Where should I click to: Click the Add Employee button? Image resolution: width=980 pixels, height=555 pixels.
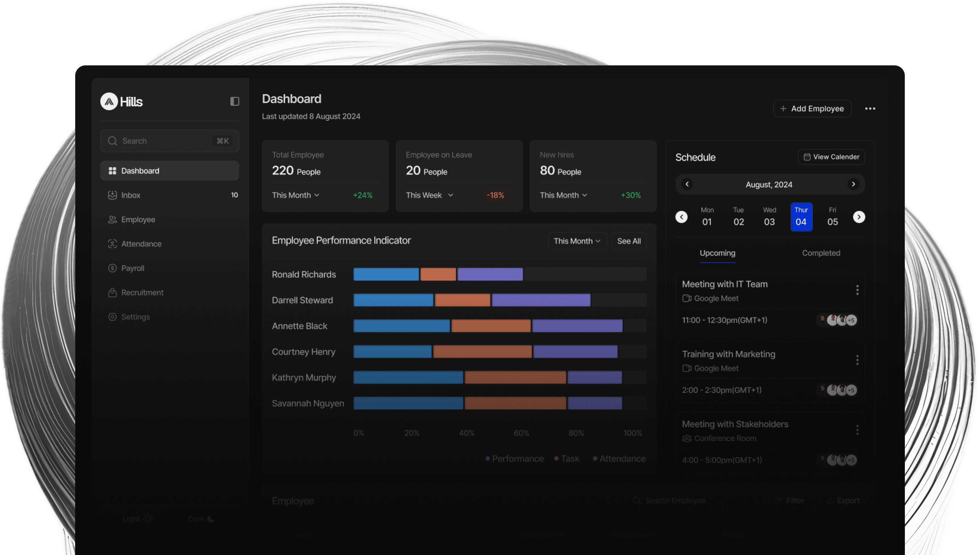tap(812, 109)
